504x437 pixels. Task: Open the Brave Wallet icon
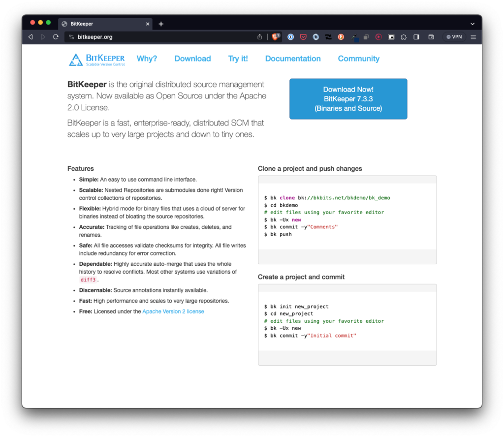[431, 37]
